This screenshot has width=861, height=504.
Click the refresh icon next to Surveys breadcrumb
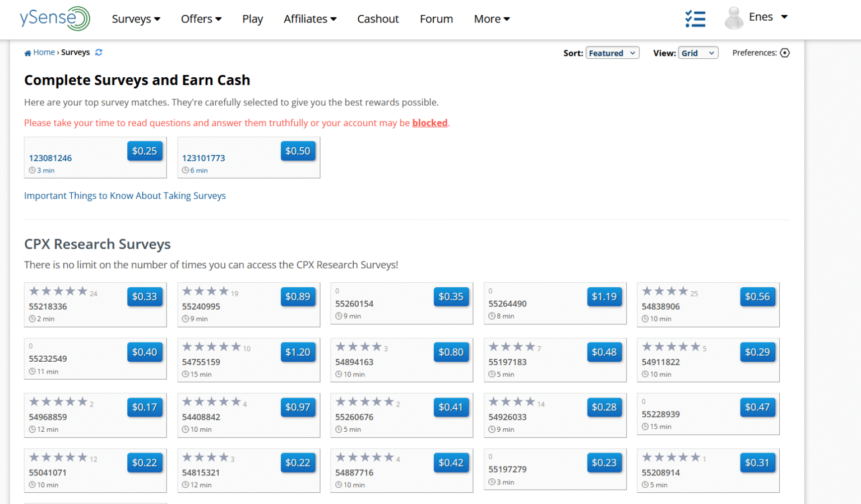tap(99, 52)
